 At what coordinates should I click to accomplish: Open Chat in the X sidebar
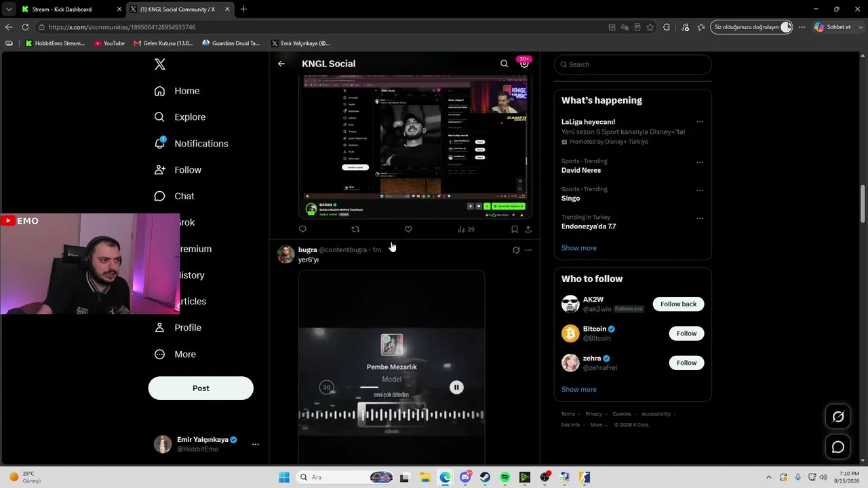[x=174, y=196]
